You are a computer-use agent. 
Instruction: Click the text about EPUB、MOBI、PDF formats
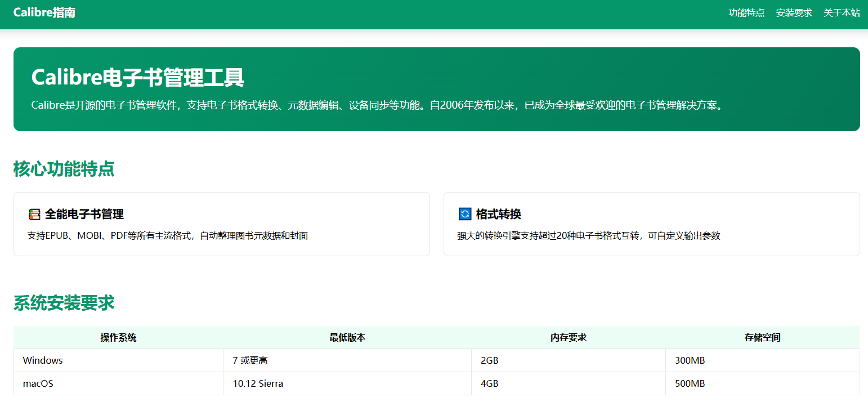point(168,236)
